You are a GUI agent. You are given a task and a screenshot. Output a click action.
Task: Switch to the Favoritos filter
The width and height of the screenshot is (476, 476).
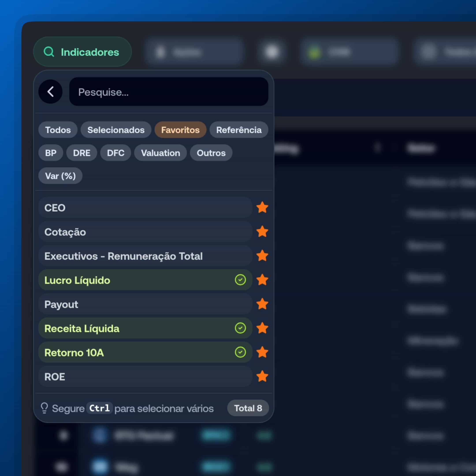coord(180,130)
